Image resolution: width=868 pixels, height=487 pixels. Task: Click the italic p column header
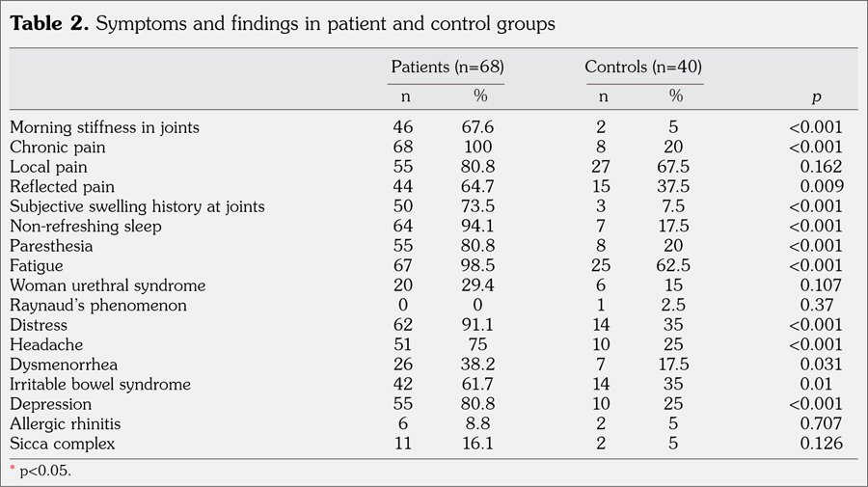coord(816,97)
